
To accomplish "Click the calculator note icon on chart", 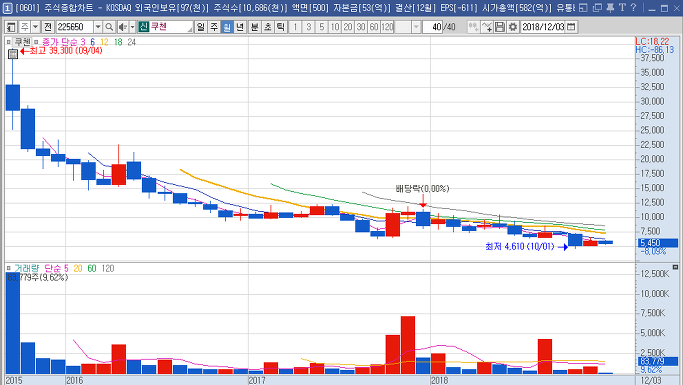I will coord(13,54).
